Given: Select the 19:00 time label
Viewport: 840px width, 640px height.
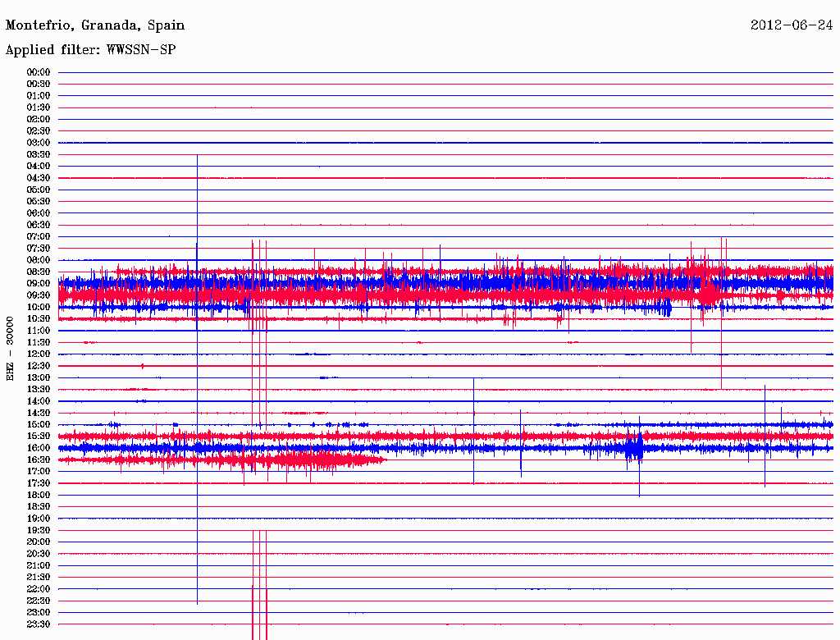Looking at the screenshot, I should 38,519.
